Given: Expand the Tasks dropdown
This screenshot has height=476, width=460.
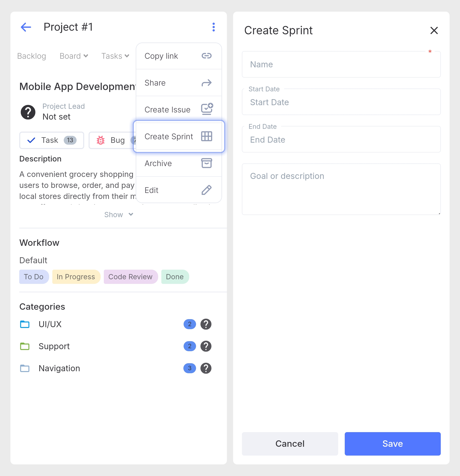Looking at the screenshot, I should [115, 56].
